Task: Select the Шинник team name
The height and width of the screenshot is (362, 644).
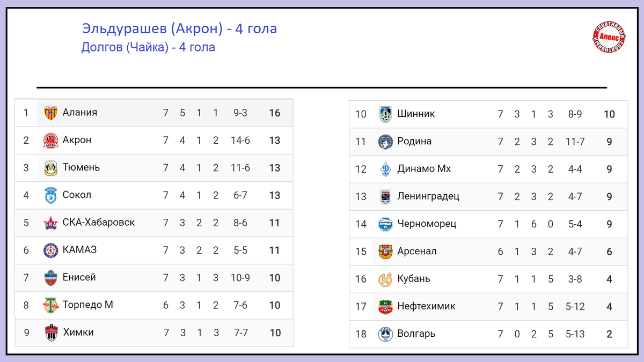Action: [x=416, y=114]
